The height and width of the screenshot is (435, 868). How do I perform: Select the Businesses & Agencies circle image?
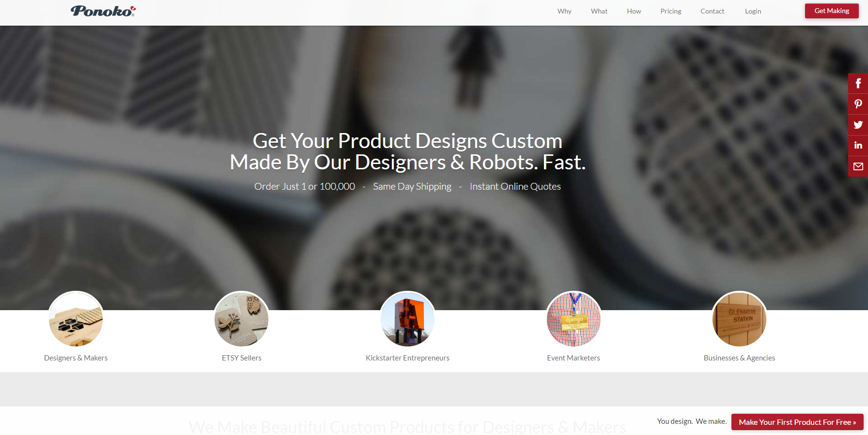pos(739,319)
